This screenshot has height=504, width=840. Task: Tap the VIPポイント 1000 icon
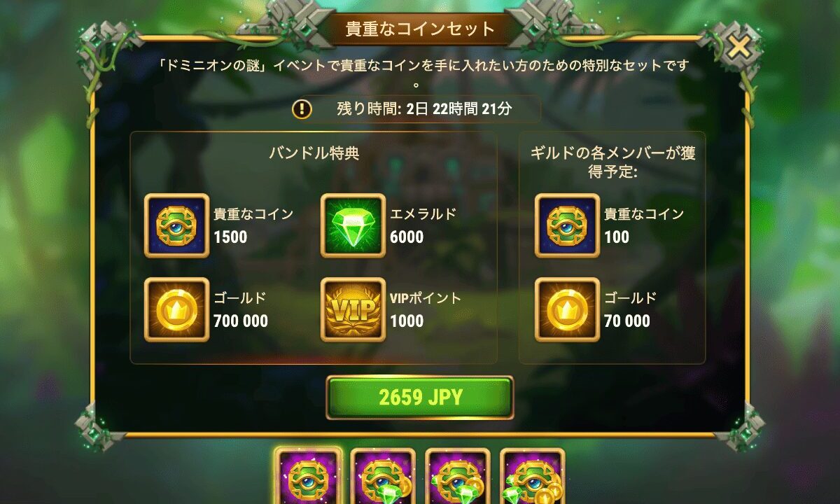(353, 309)
